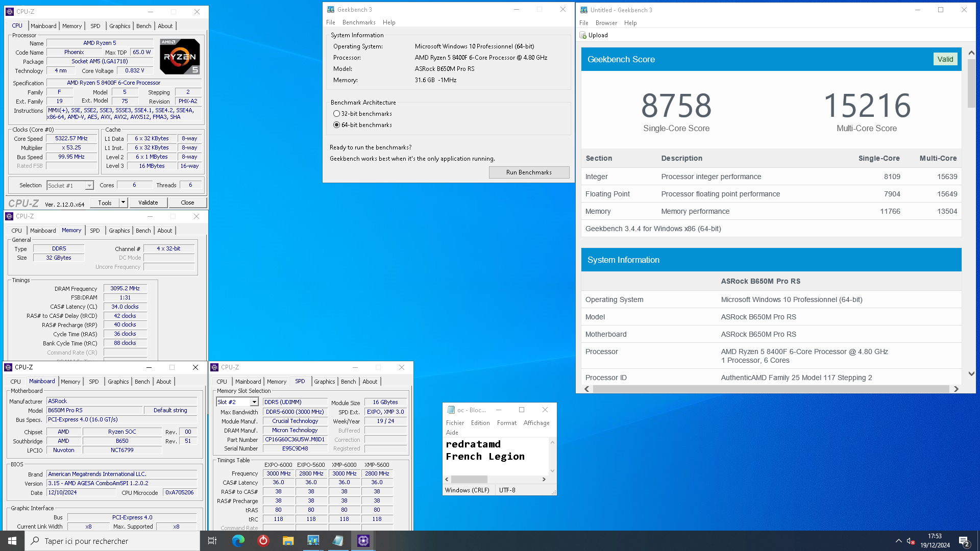Open Benchmarks menu in Geekbench 3
Image resolution: width=980 pixels, height=551 pixels.
click(x=359, y=22)
